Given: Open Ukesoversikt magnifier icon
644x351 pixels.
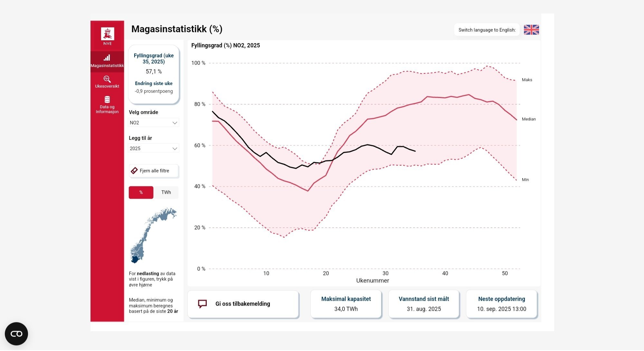Looking at the screenshot, I should point(107,79).
